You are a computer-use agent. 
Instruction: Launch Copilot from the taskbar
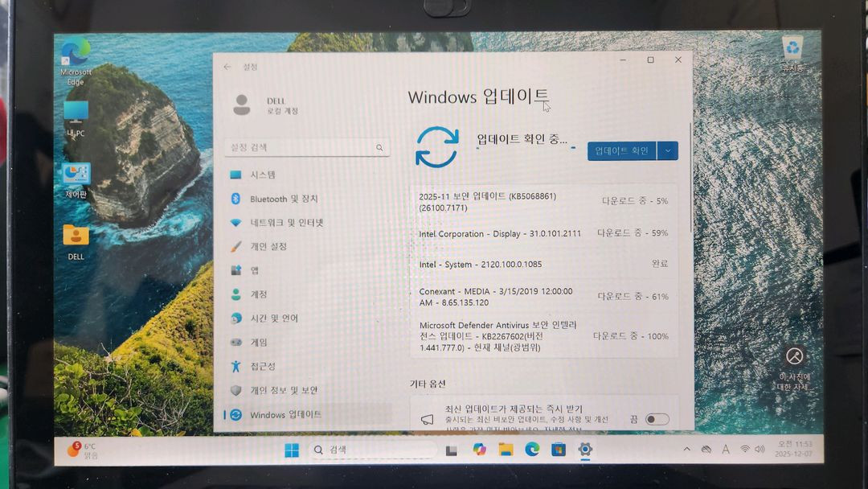(479, 450)
